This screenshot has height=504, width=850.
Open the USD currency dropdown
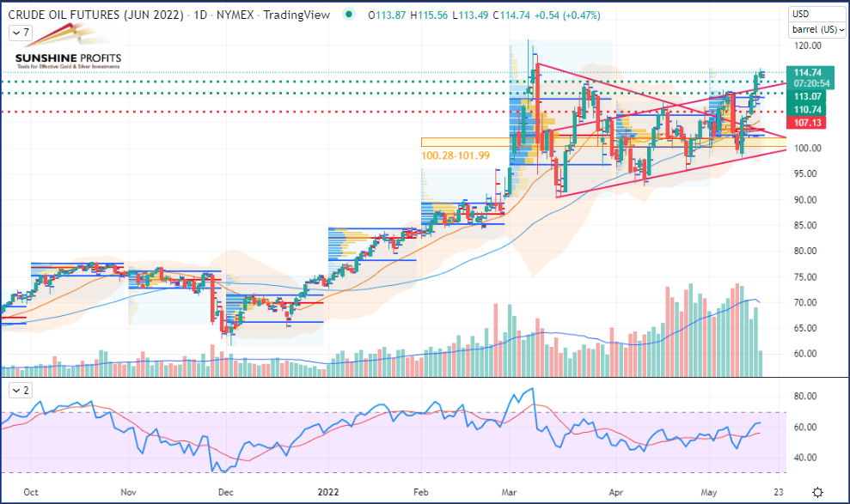pyautogui.click(x=816, y=15)
